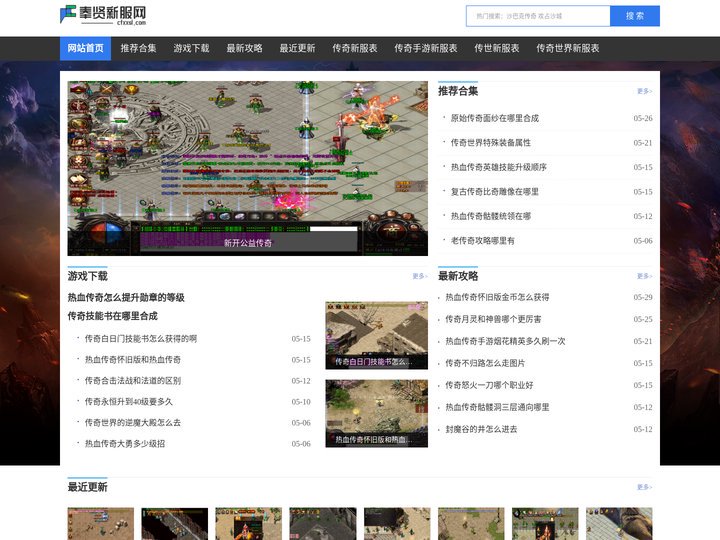Click 更多 next to 最新攻略 heading
This screenshot has width=720, height=540.
[x=644, y=276]
